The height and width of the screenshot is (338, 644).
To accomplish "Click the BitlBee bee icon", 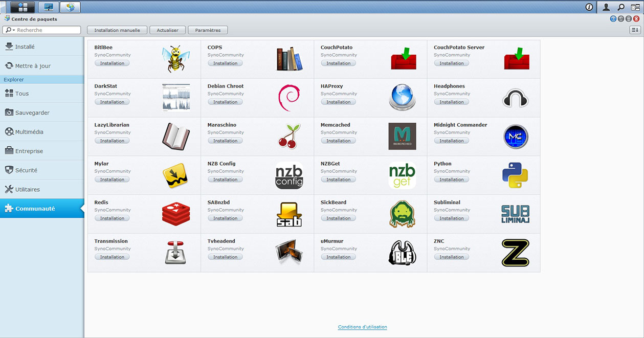I will click(176, 59).
